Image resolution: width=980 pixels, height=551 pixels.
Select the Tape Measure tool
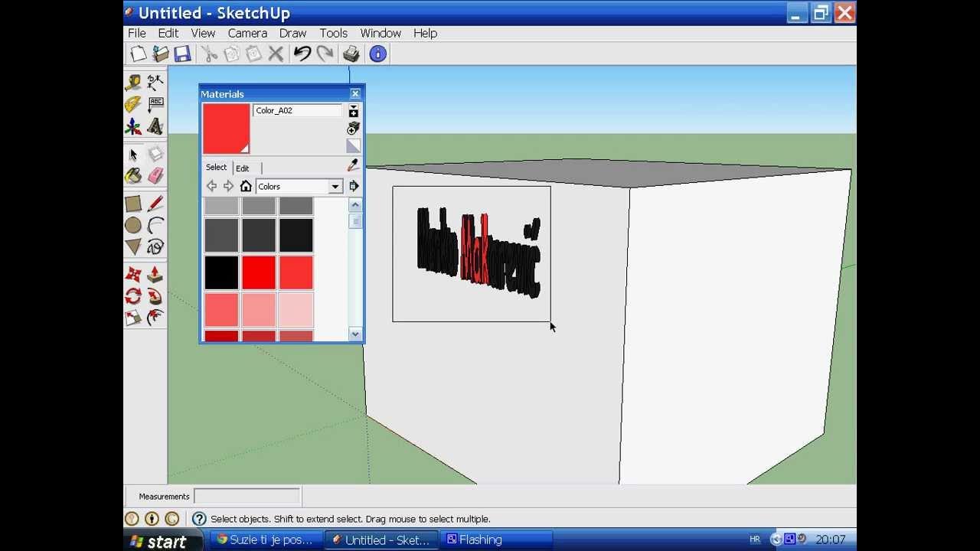133,82
